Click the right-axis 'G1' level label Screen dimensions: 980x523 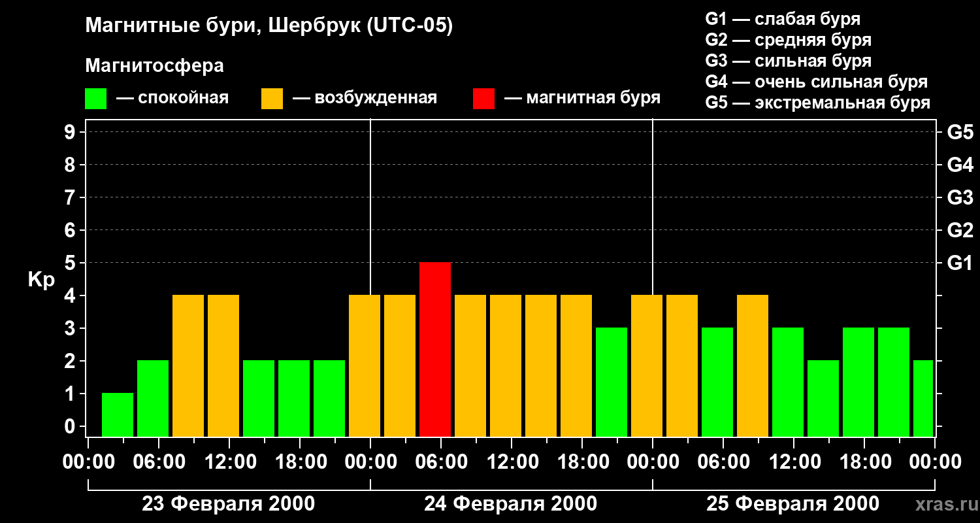point(960,263)
